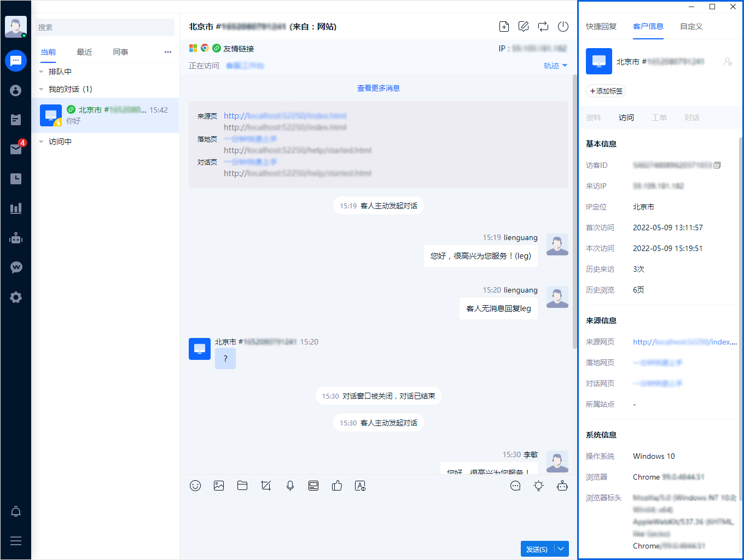Click the 添加标签 button
This screenshot has width=744, height=560.
[x=606, y=91]
